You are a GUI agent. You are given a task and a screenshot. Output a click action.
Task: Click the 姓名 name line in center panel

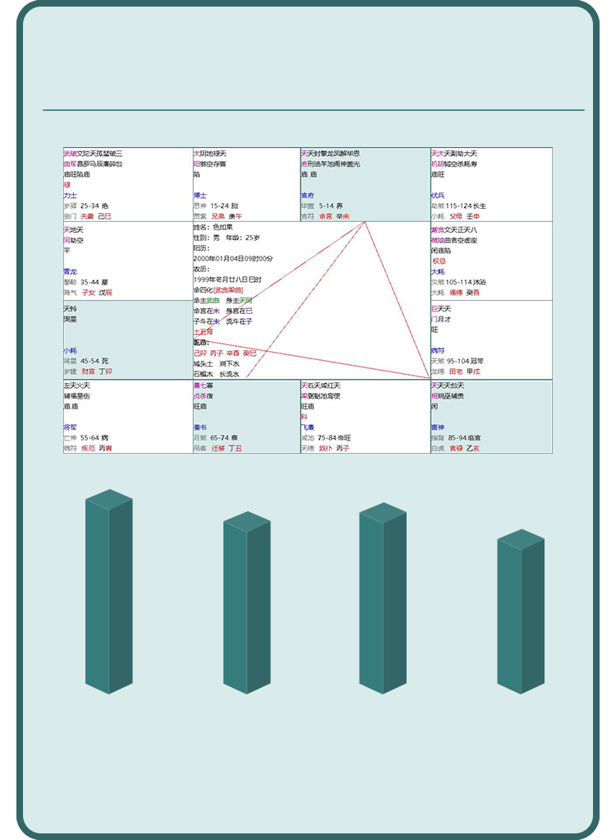[213, 227]
